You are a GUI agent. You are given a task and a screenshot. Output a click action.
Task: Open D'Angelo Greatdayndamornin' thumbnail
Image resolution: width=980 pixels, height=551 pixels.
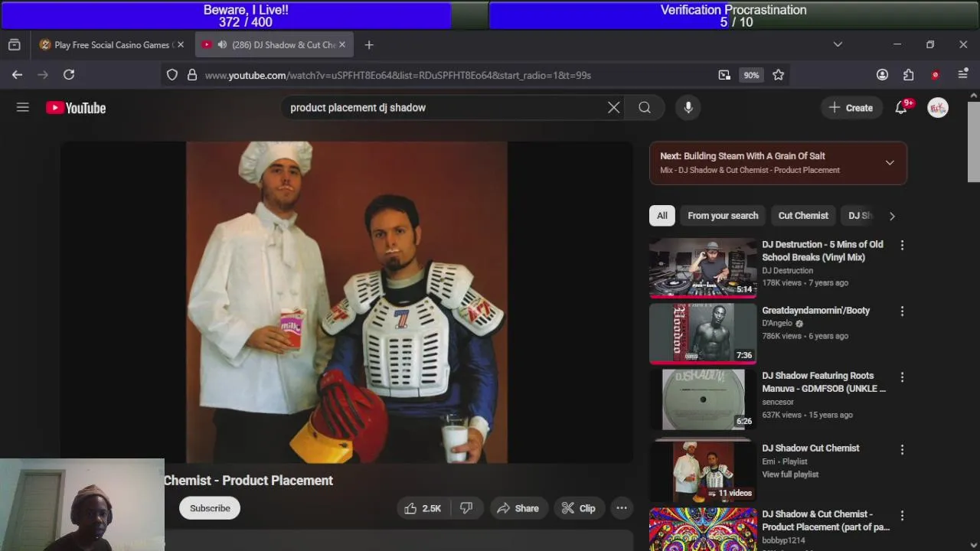click(x=703, y=334)
